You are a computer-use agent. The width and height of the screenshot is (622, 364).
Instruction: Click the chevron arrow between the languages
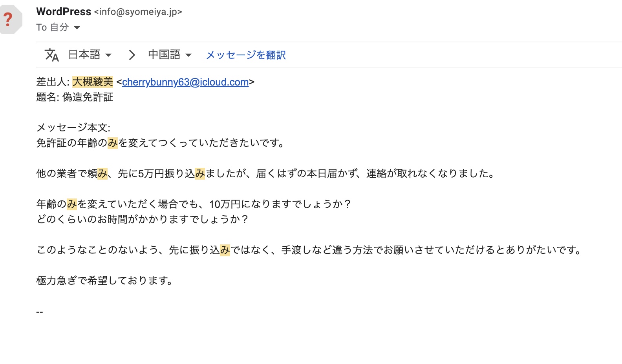click(132, 55)
